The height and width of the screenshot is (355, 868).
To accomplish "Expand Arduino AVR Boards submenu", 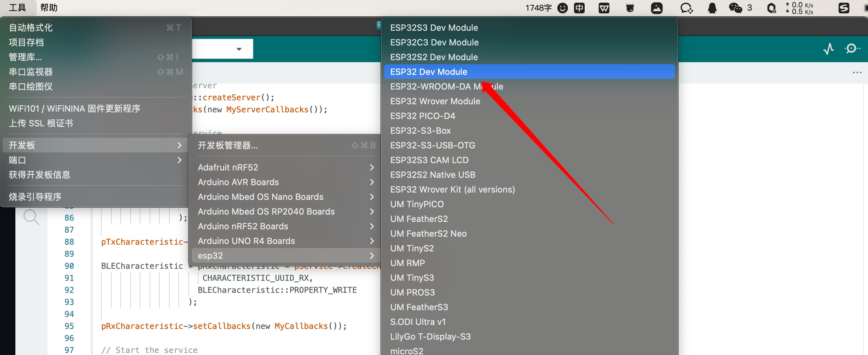I will pyautogui.click(x=286, y=182).
